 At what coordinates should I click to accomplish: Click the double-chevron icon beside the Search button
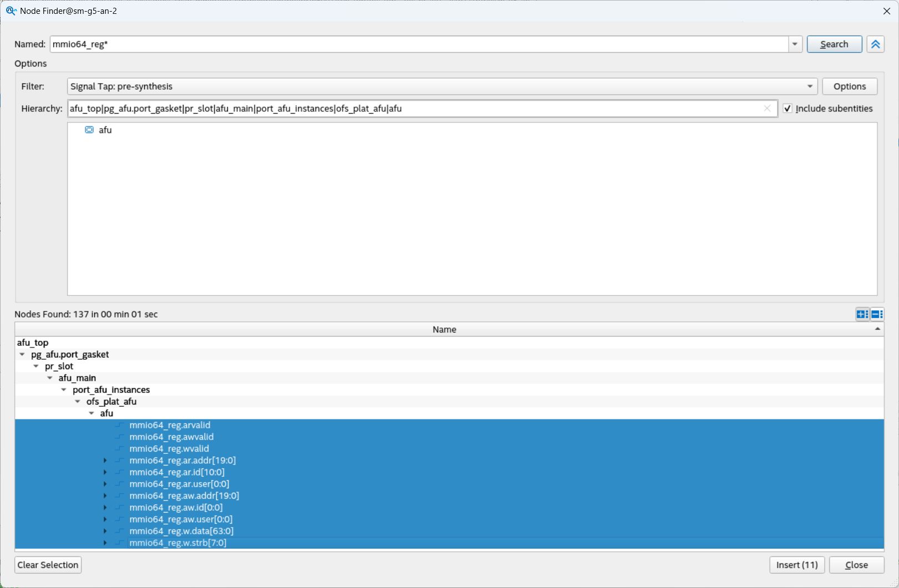[x=875, y=44]
